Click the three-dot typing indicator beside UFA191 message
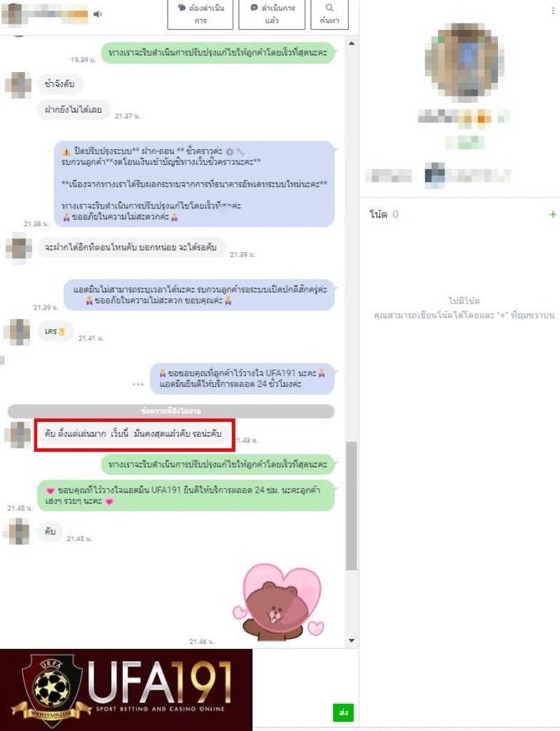560x731 pixels. (x=138, y=384)
